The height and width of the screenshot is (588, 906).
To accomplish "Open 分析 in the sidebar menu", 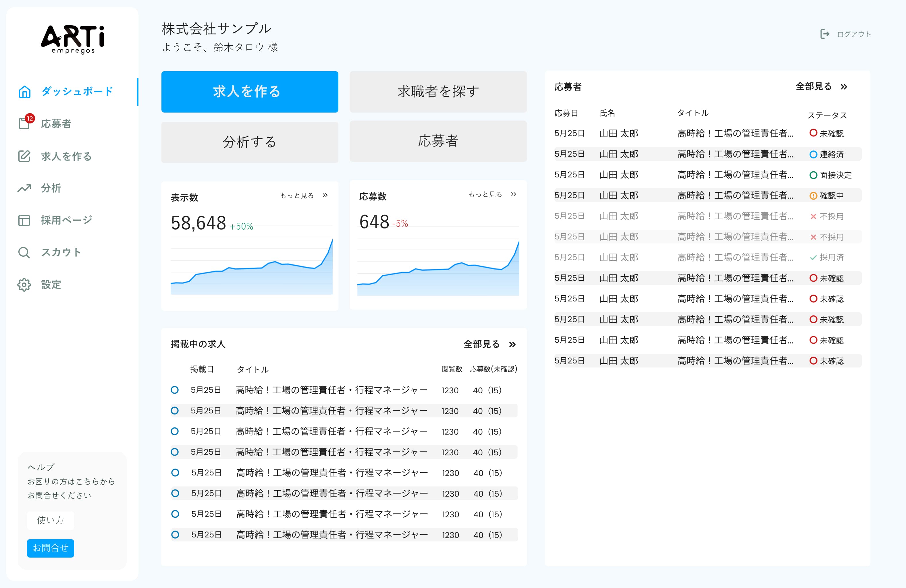I will (51, 188).
